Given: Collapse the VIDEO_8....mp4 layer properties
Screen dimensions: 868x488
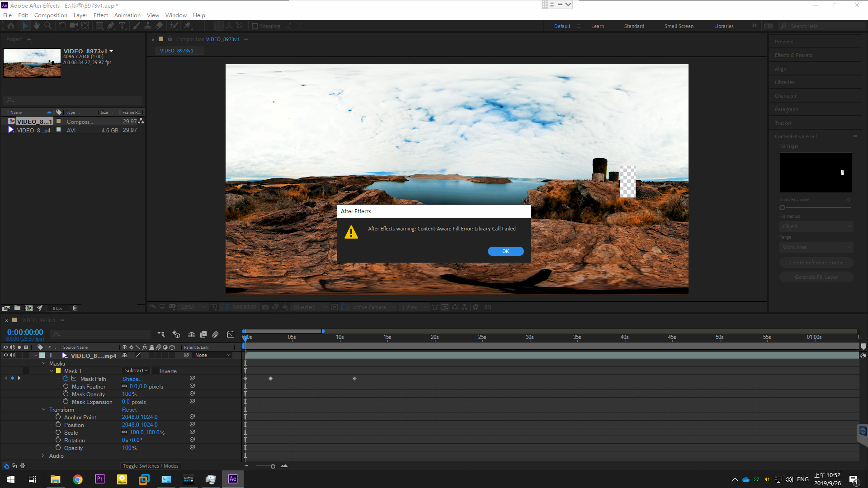Looking at the screenshot, I should (36, 356).
